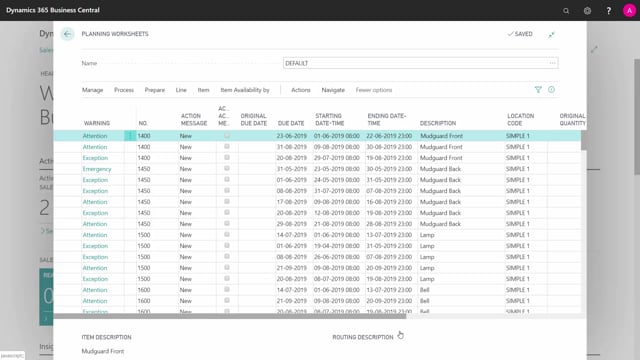Click the back arrow on Planning Worksheets
This screenshot has height=360, width=640.
[x=67, y=34]
